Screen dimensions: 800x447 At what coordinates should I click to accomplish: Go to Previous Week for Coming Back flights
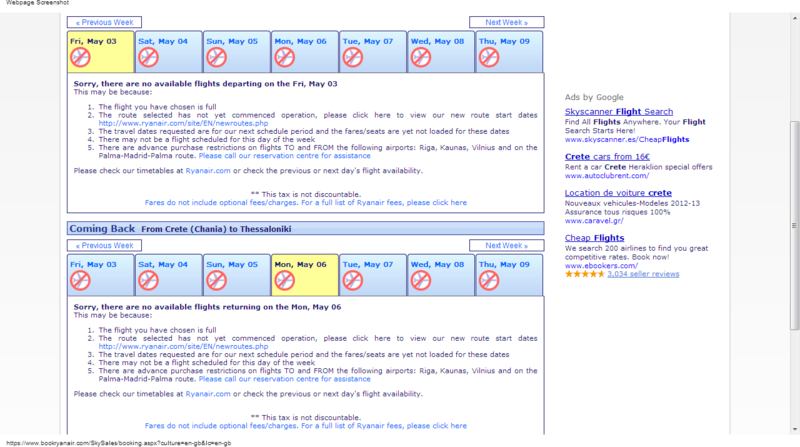pyautogui.click(x=105, y=245)
